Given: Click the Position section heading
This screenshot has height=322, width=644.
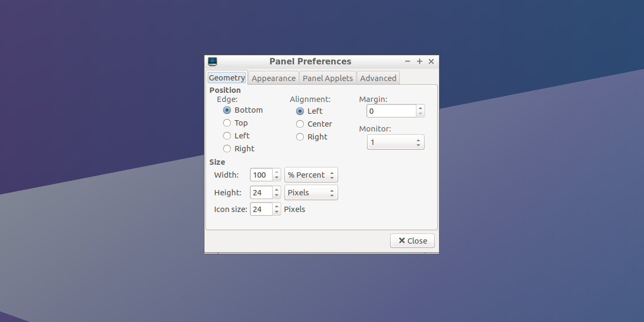Looking at the screenshot, I should pos(225,90).
